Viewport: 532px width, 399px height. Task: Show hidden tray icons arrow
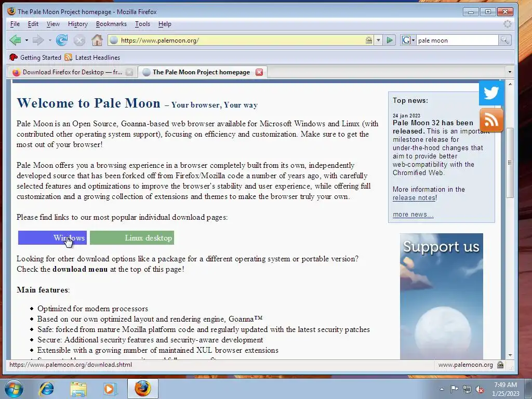[x=442, y=389]
